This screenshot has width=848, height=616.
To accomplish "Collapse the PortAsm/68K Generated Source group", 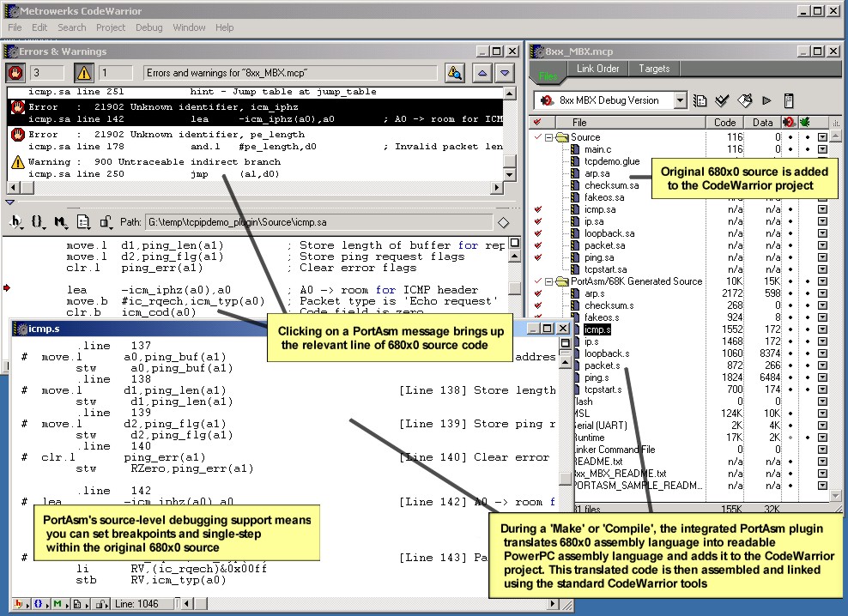I will click(x=548, y=281).
